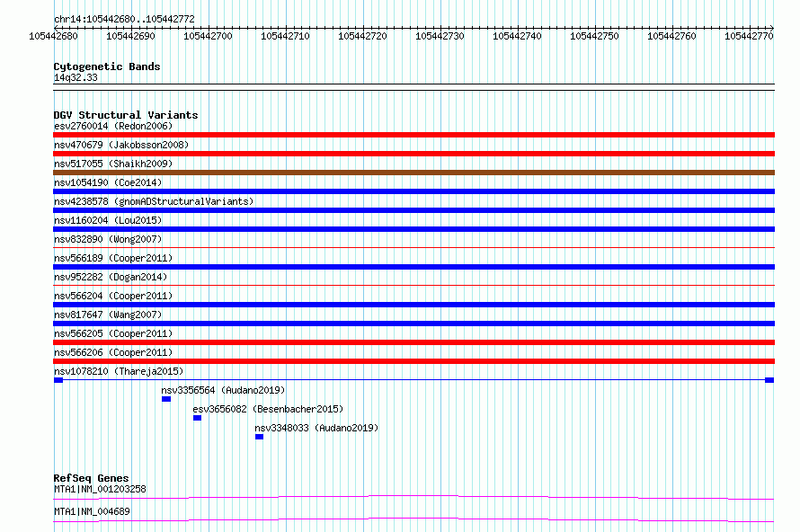Select the magenta MTA1 NM_001203258 transcript line
Viewport: 800px width, 532px height.
[x=413, y=497]
